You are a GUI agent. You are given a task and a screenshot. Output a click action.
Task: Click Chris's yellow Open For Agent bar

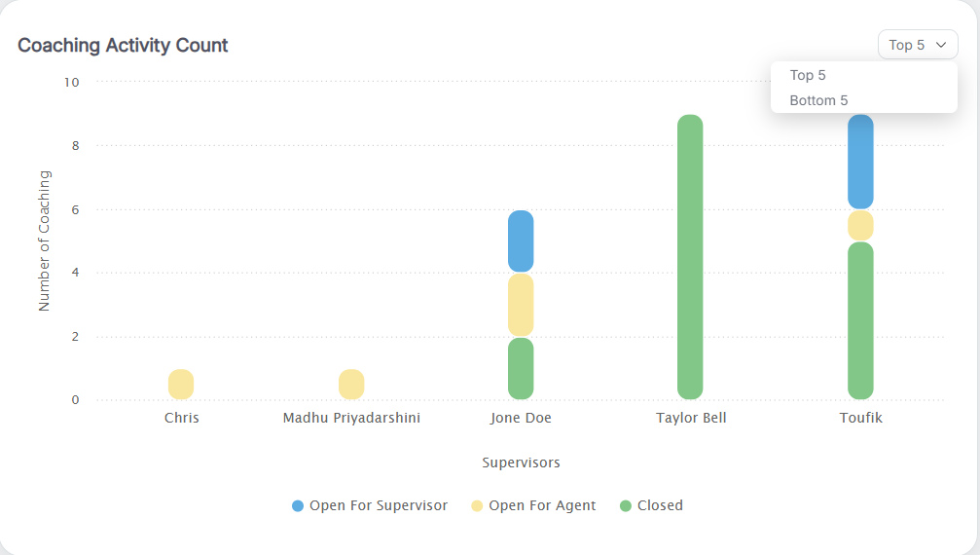[x=181, y=384]
